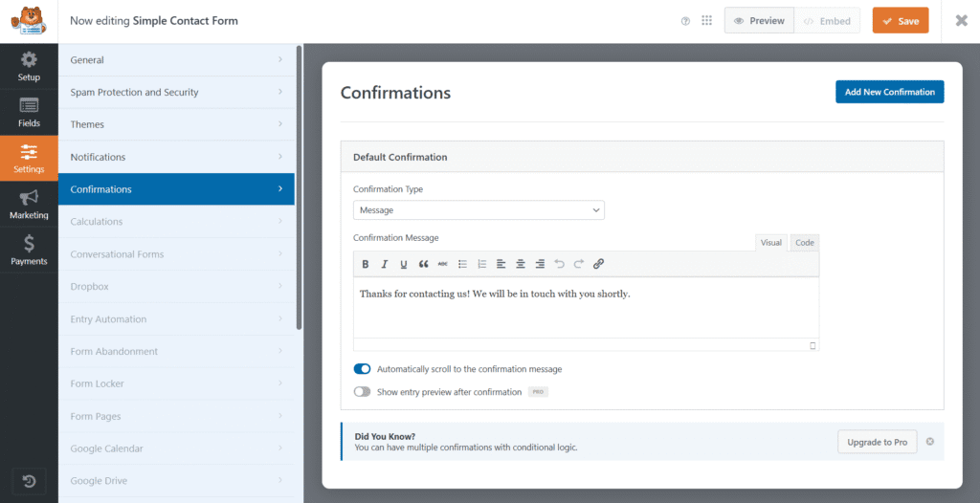Image resolution: width=980 pixels, height=503 pixels.
Task: Click the insert link icon
Action: tap(598, 264)
